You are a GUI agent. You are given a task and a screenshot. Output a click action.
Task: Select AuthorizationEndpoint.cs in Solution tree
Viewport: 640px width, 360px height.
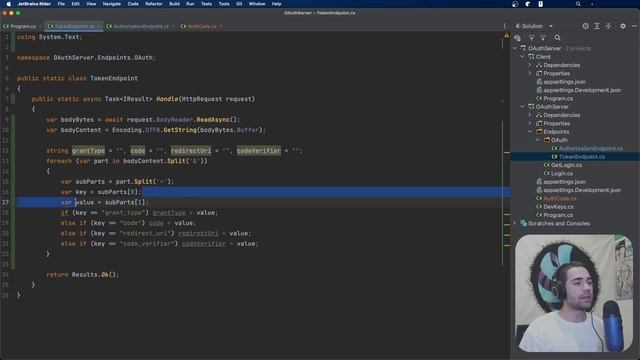pyautogui.click(x=591, y=148)
